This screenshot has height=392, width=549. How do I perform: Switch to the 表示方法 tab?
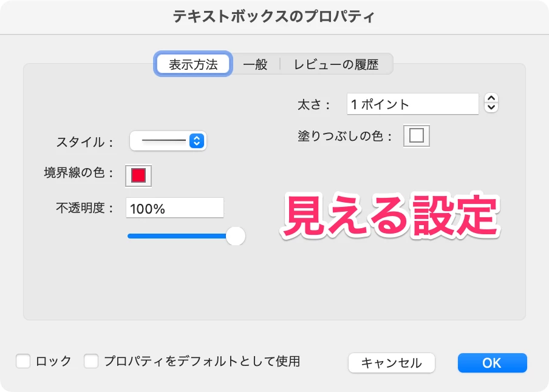point(193,64)
